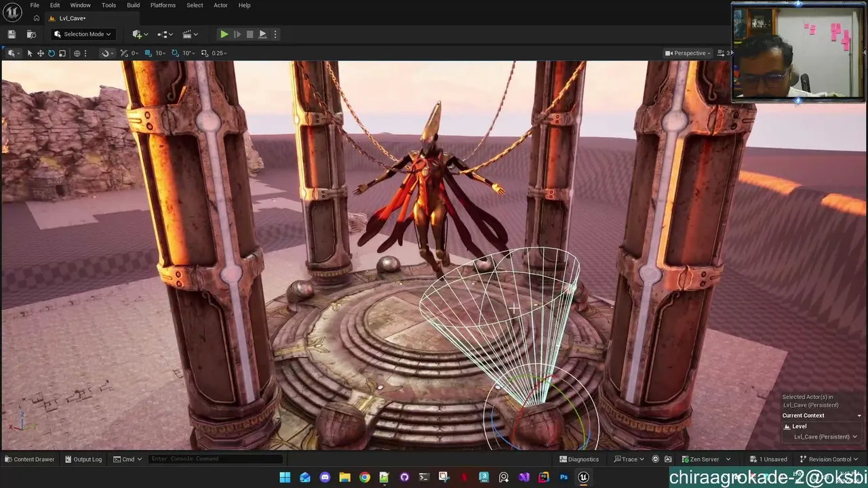Activate the Rotate tool
Image resolution: width=868 pixels, height=488 pixels.
click(x=52, y=53)
